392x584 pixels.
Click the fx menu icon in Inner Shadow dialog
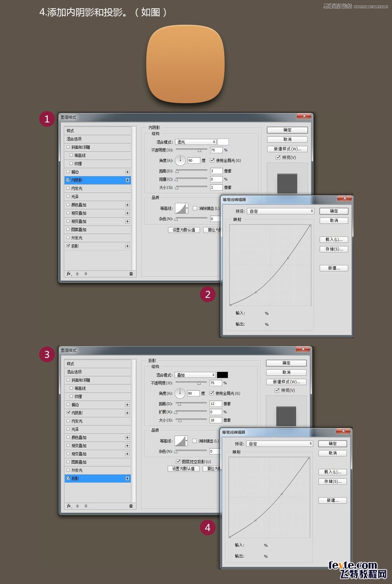point(69,274)
